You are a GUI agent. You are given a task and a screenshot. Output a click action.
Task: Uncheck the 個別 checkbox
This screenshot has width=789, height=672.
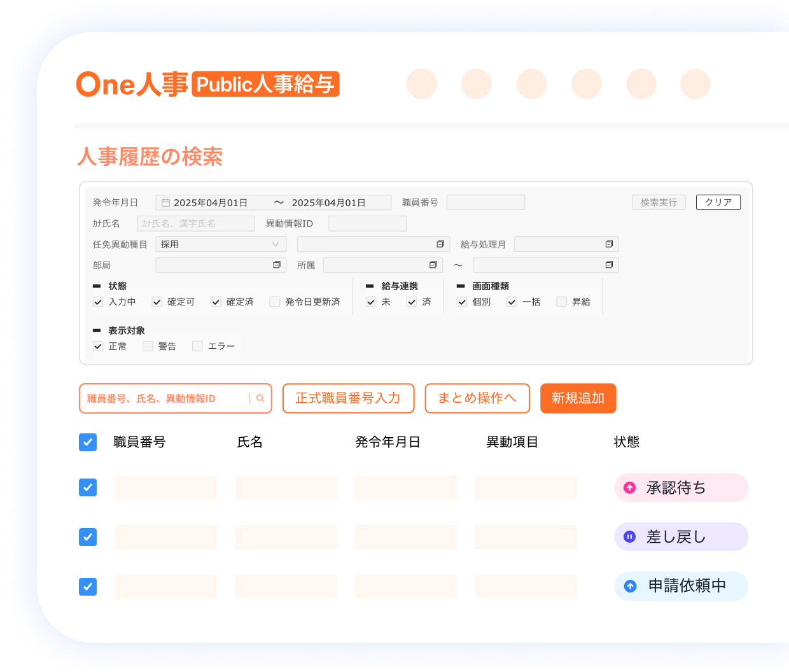click(462, 302)
